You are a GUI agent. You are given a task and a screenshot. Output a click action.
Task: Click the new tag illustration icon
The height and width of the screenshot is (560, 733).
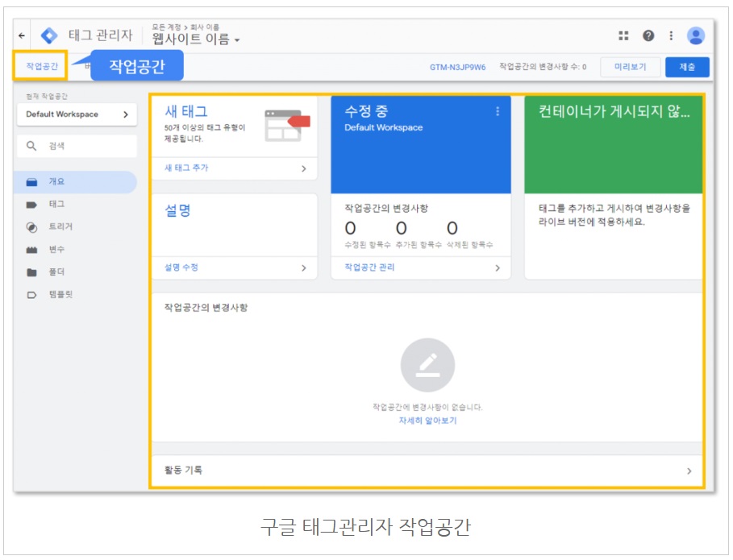[x=287, y=125]
